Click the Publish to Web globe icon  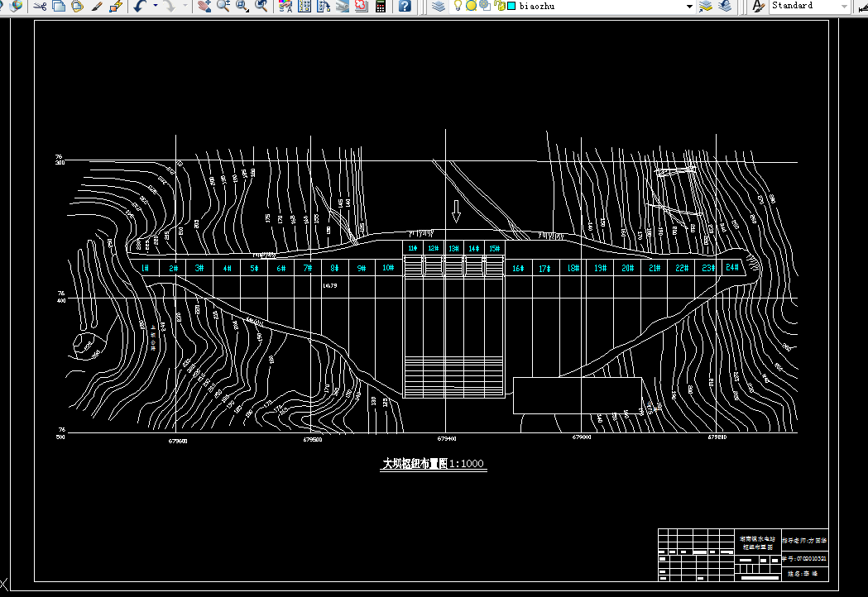coord(17,6)
